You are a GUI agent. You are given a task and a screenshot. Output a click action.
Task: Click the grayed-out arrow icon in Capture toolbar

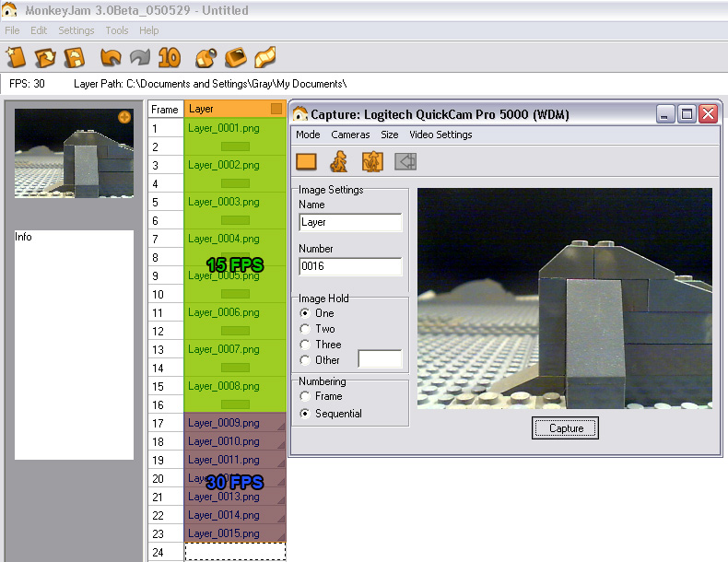(x=405, y=162)
